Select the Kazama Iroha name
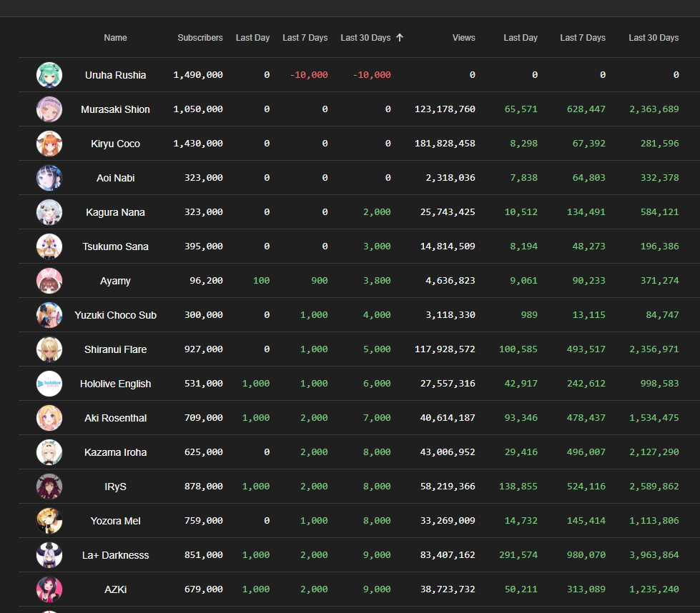The height and width of the screenshot is (613, 700). tap(116, 452)
